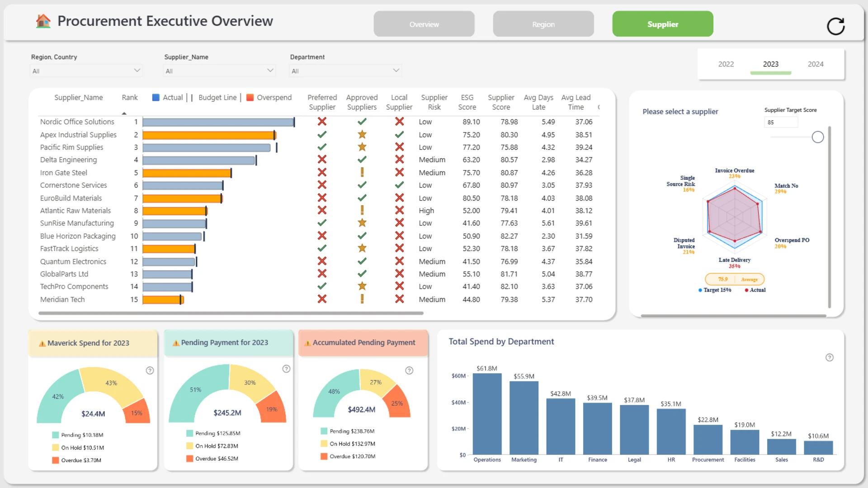The image size is (868, 488).
Task: Click Approved Suppliers exclamation for Atlantic Raw Materials
Action: pos(362,211)
